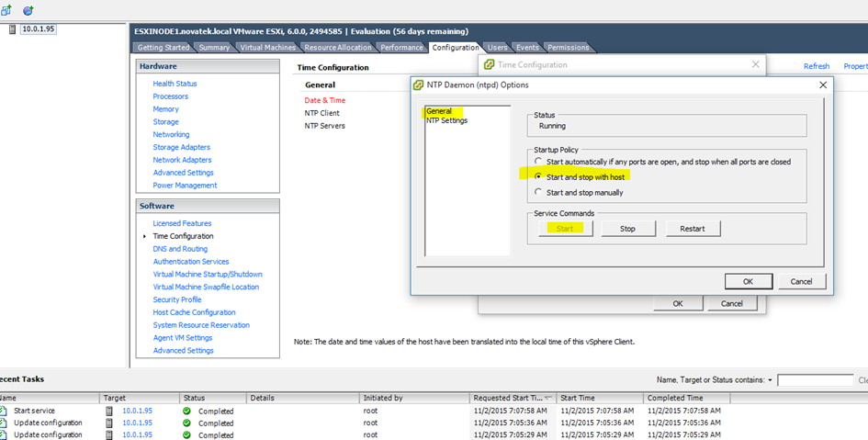Close the NTP Daemon Options dialog
This screenshot has width=868, height=440.
[823, 85]
